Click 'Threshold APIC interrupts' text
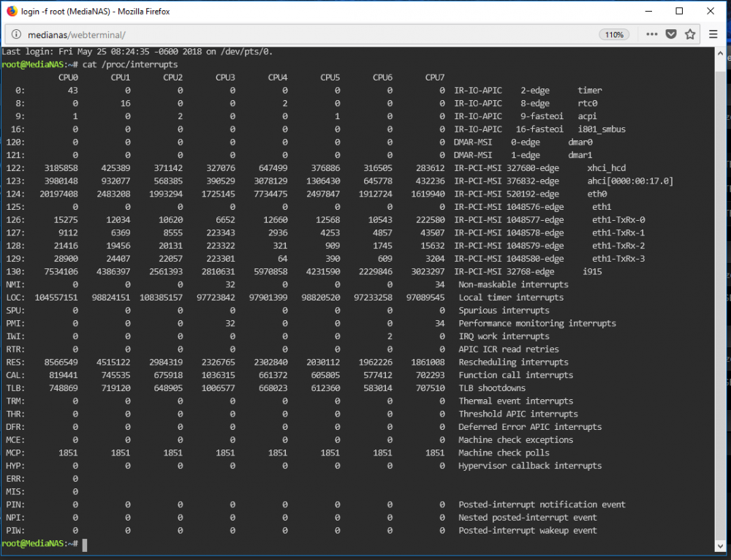The height and width of the screenshot is (560, 731). (518, 414)
